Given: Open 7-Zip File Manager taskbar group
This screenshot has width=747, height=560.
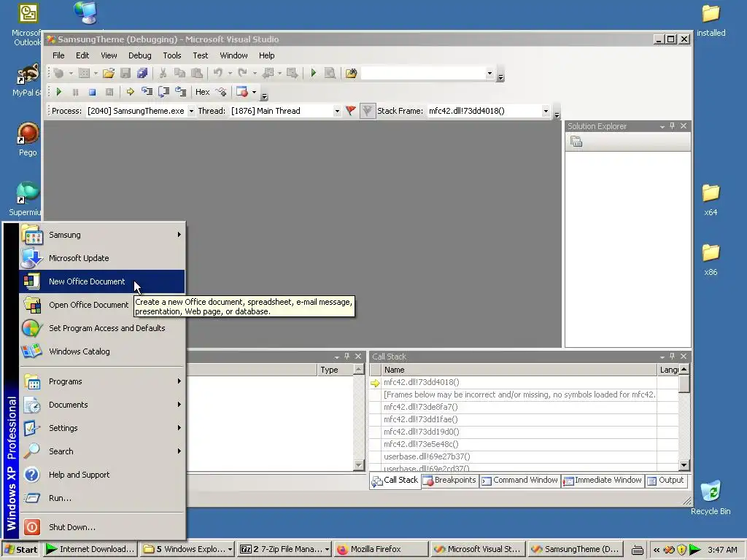Looking at the screenshot, I should pyautogui.click(x=284, y=550).
